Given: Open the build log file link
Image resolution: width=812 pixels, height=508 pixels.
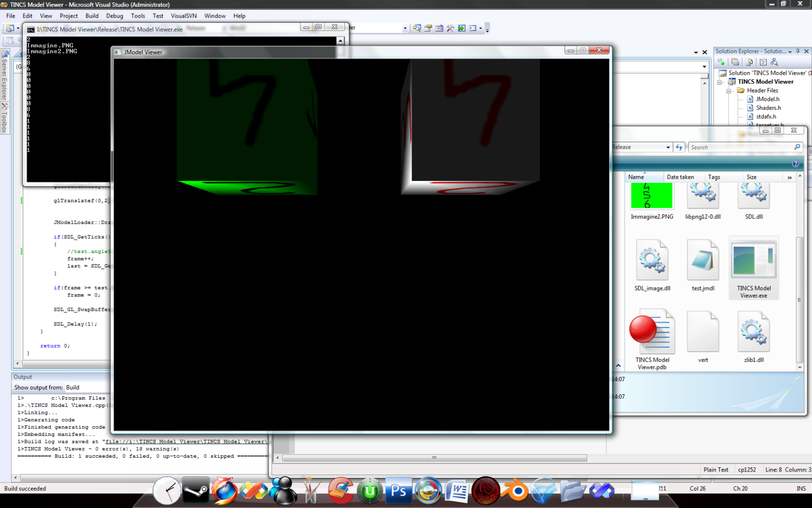Looking at the screenshot, I should pos(185,441).
